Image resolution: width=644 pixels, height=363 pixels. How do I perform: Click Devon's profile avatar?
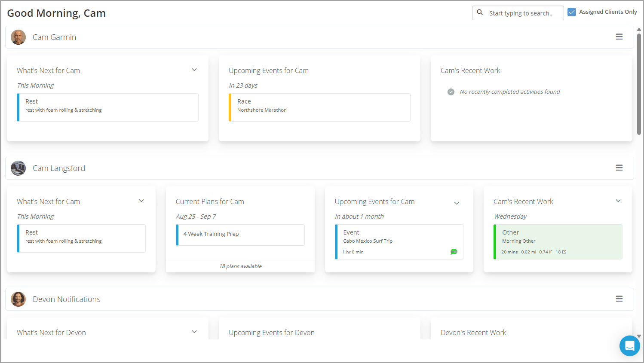point(18,299)
